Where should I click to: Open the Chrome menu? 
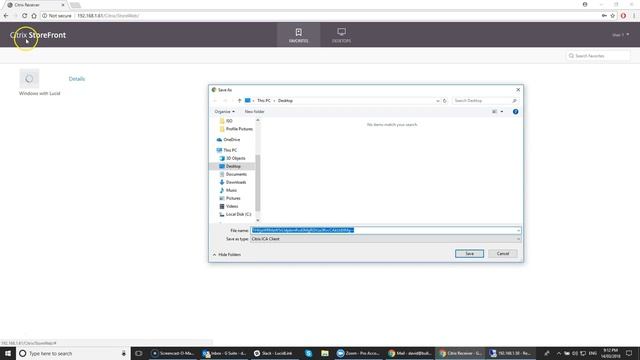(634, 16)
